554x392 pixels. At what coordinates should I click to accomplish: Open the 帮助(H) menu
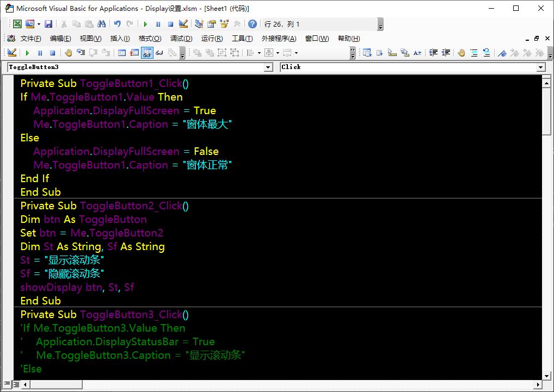tap(349, 39)
